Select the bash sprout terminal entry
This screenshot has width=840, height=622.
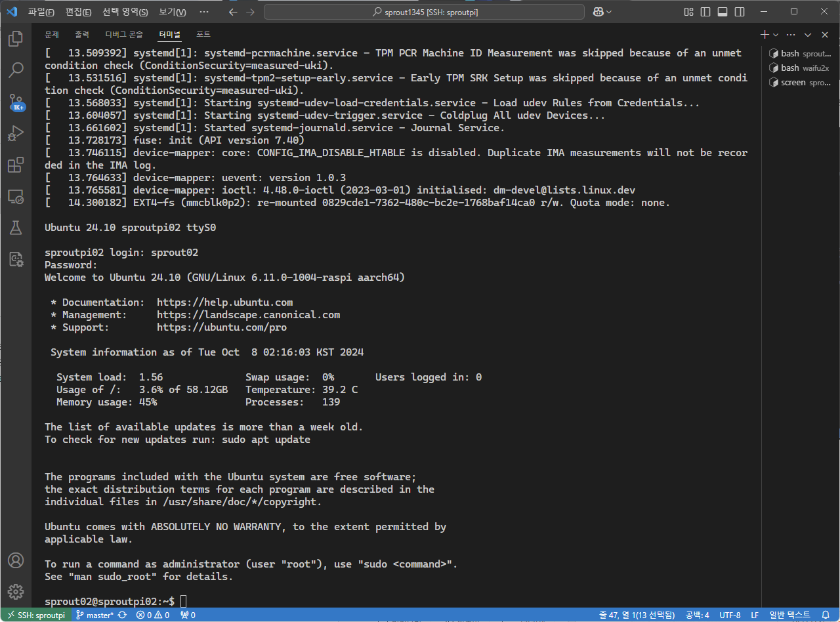(800, 54)
